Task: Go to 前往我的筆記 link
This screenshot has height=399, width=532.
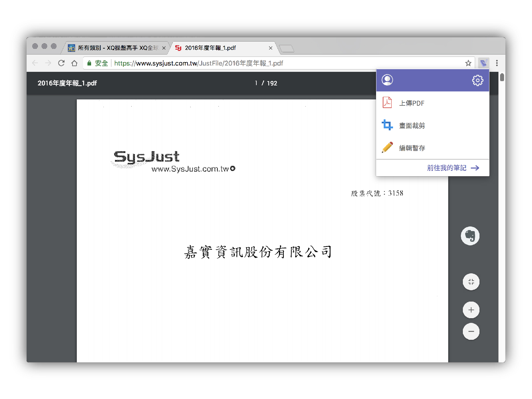Action: [453, 168]
